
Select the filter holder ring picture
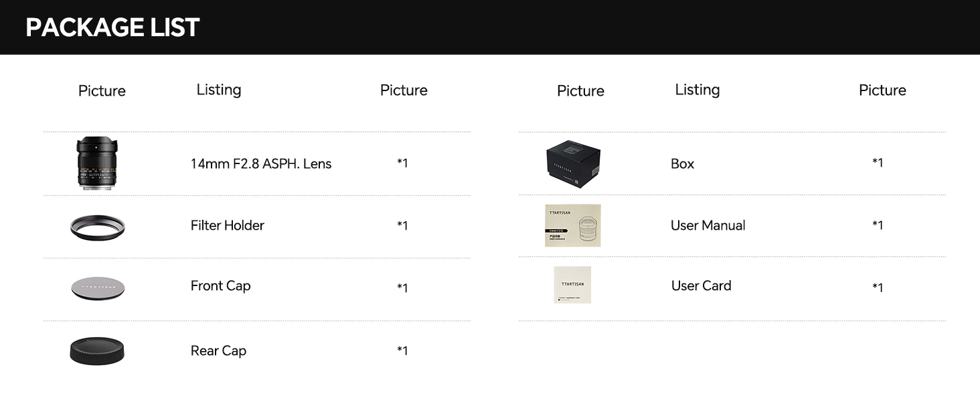click(98, 226)
